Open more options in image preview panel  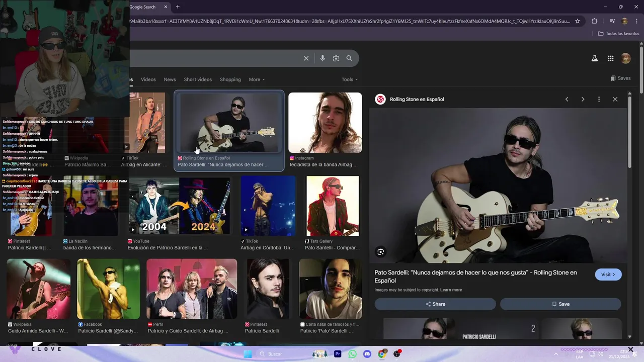pos(599,100)
